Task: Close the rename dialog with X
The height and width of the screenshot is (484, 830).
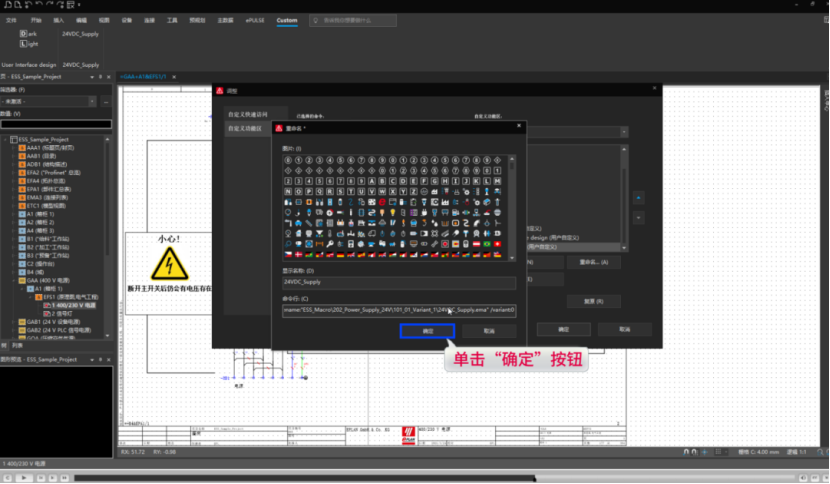Action: tap(519, 126)
